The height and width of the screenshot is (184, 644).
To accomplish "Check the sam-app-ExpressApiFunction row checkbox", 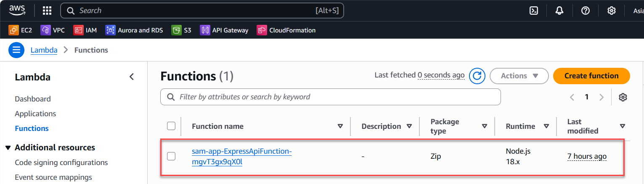I will click(171, 156).
